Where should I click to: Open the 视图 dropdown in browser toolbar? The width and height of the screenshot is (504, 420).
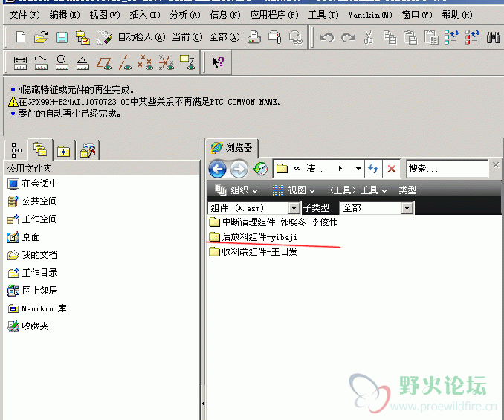pos(294,190)
